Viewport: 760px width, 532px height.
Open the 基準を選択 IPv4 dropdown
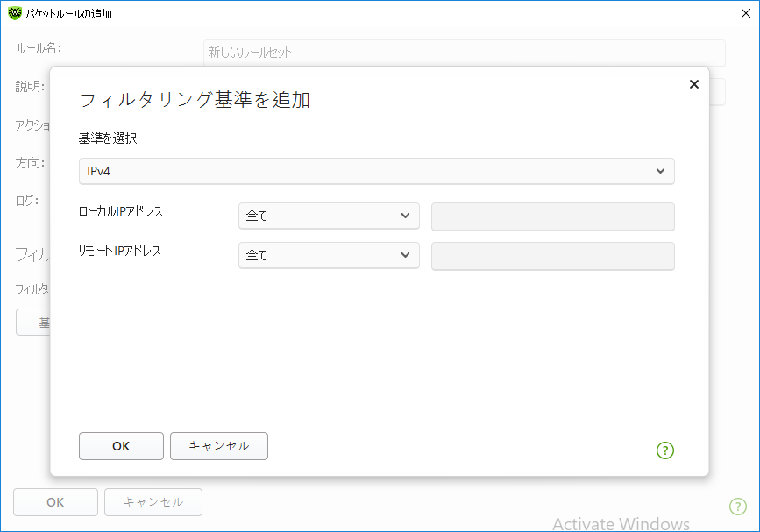point(377,171)
